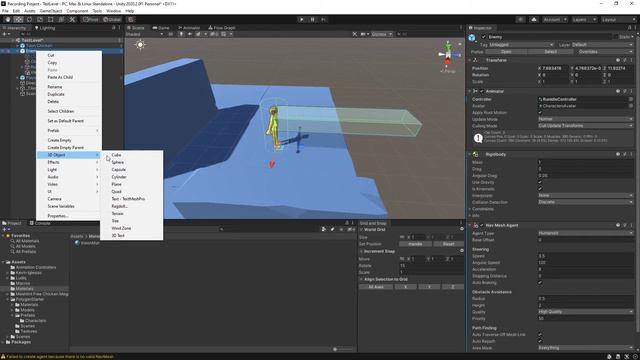Collapse the Transform component foldout
The height and width of the screenshot is (360, 640).
[469, 60]
